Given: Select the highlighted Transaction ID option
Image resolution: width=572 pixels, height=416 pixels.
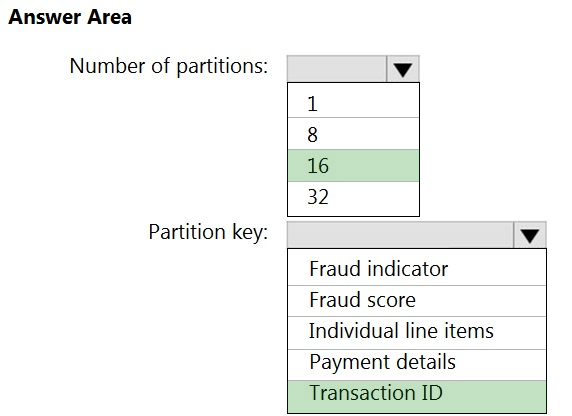Looking at the screenshot, I should pyautogui.click(x=417, y=396).
